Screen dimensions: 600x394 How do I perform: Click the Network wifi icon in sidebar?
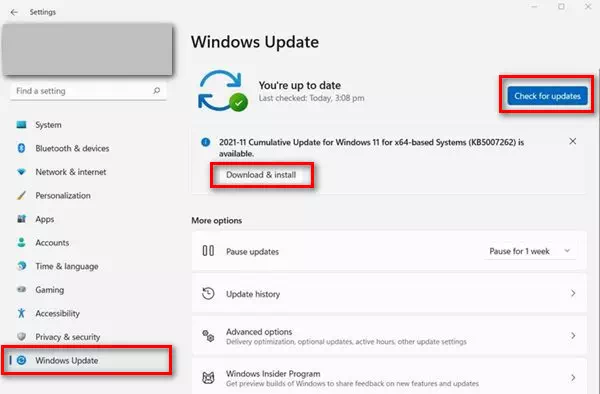pos(21,172)
